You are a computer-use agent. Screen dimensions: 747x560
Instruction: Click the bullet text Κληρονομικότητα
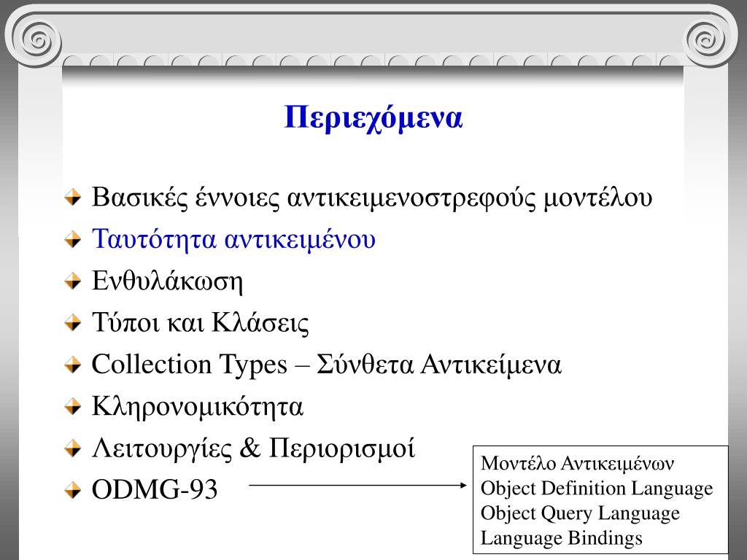pos(197,407)
